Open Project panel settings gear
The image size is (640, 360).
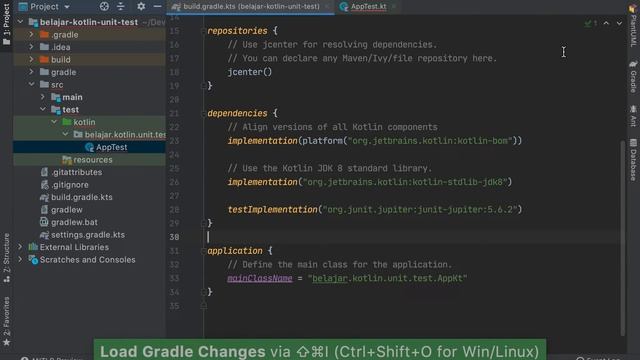[x=141, y=6]
